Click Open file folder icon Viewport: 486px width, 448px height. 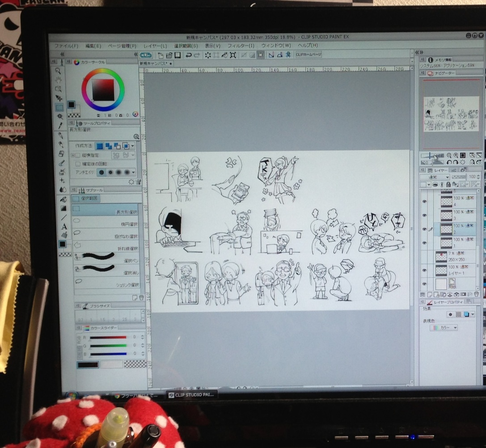click(x=169, y=55)
